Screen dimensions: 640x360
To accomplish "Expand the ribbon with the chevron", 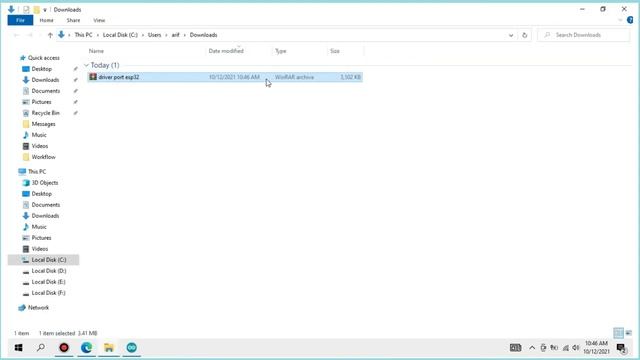I will [x=620, y=20].
